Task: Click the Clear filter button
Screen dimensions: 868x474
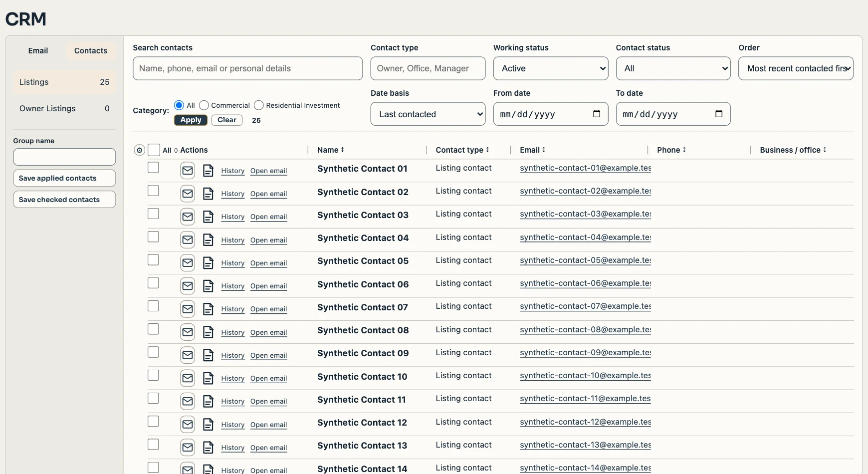Action: [x=227, y=120]
